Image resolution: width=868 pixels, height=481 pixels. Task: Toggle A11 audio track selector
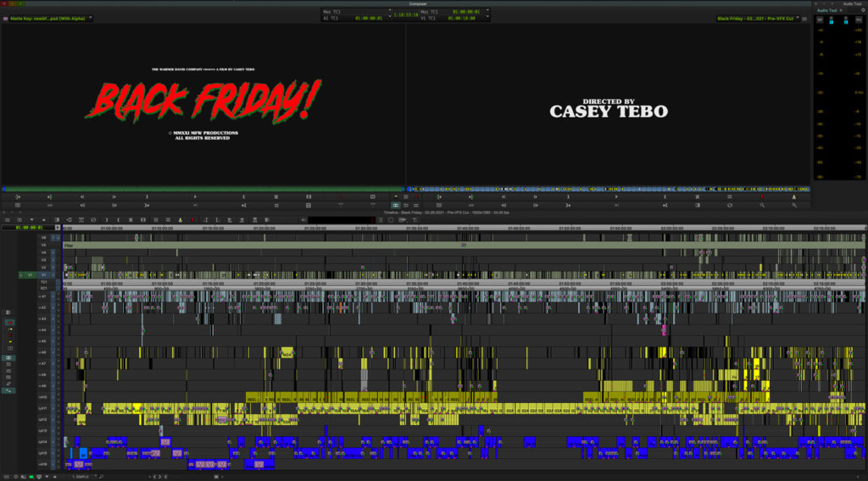click(42, 408)
